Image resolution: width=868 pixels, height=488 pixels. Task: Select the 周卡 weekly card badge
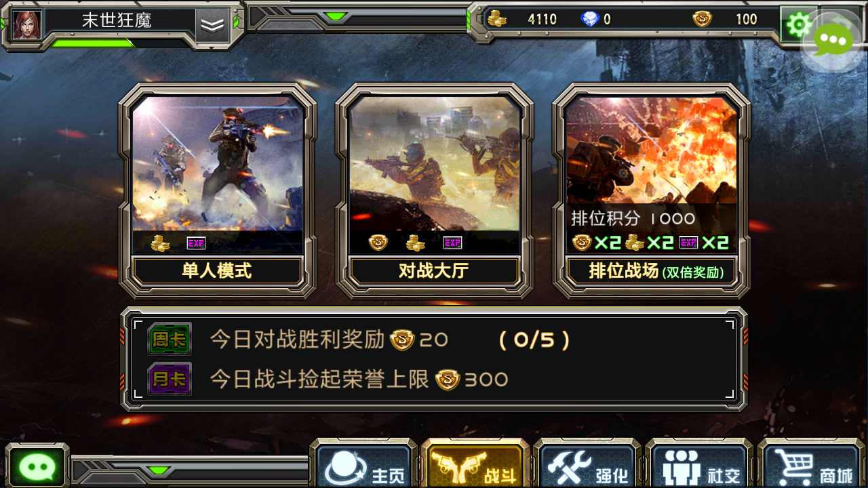tap(170, 340)
